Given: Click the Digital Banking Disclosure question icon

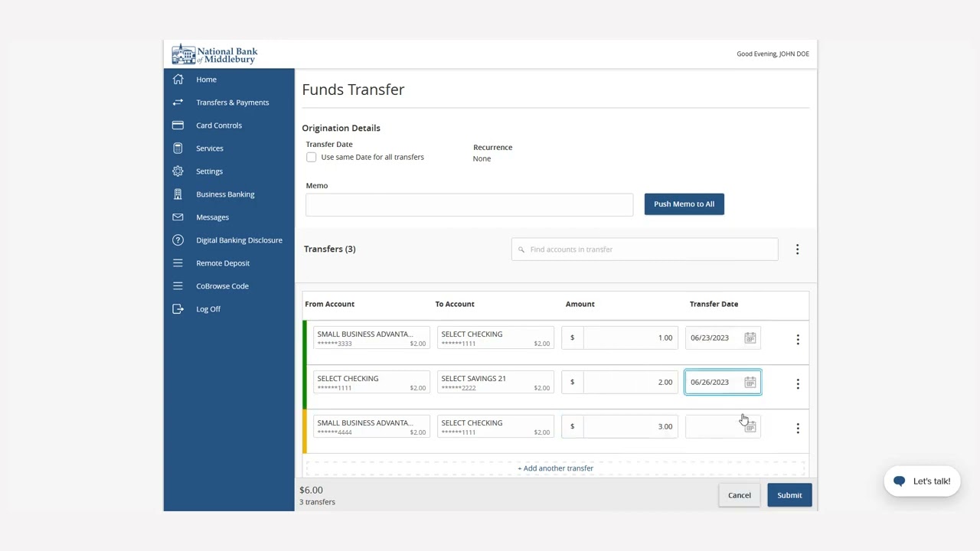Looking at the screenshot, I should pyautogui.click(x=178, y=240).
